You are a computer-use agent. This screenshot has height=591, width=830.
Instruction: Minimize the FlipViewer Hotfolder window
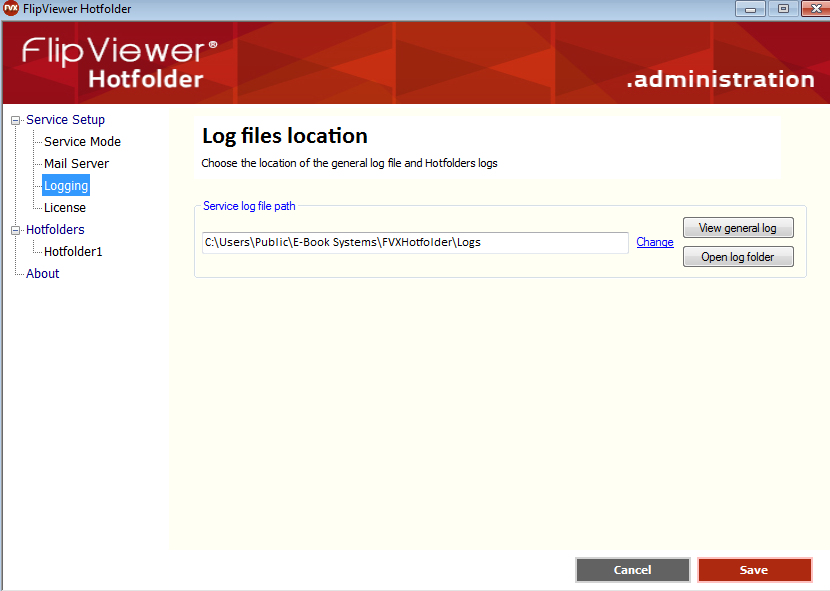tap(750, 8)
